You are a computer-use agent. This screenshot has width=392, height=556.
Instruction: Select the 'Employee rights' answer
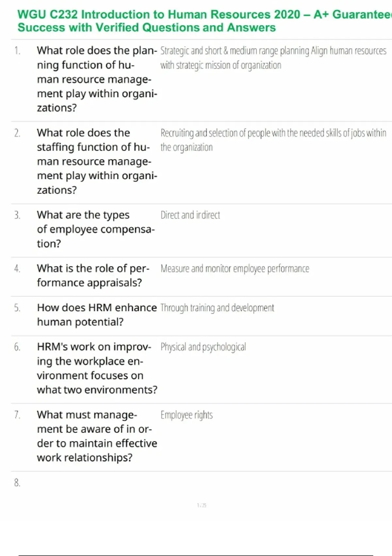(187, 415)
